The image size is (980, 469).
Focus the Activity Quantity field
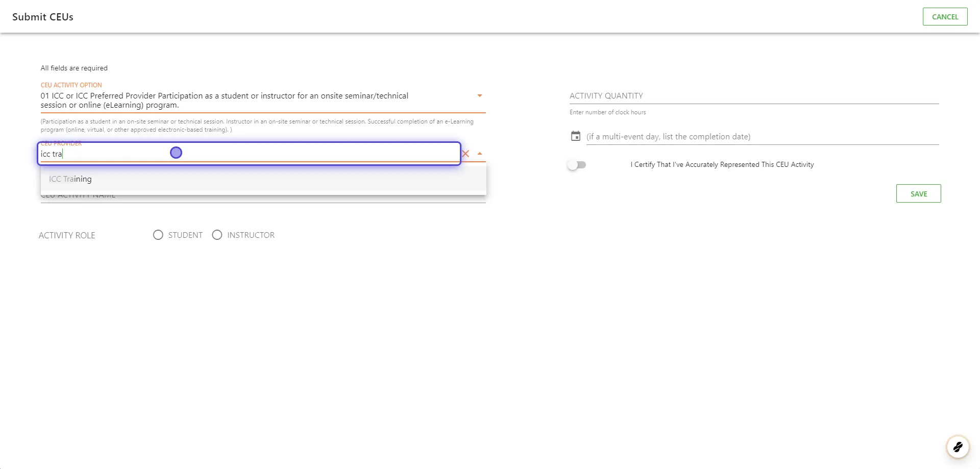tap(753, 96)
